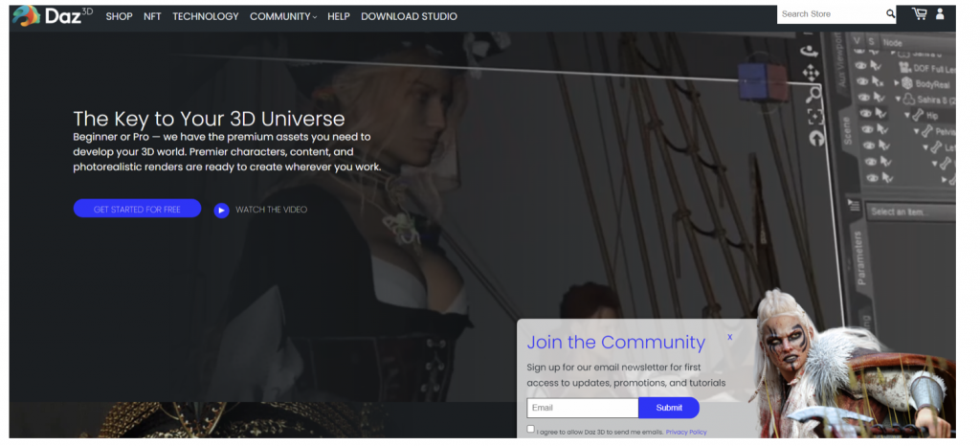Hide the Sahira 8 node via eye icon
Screen dimensions: 980x446
864,98
